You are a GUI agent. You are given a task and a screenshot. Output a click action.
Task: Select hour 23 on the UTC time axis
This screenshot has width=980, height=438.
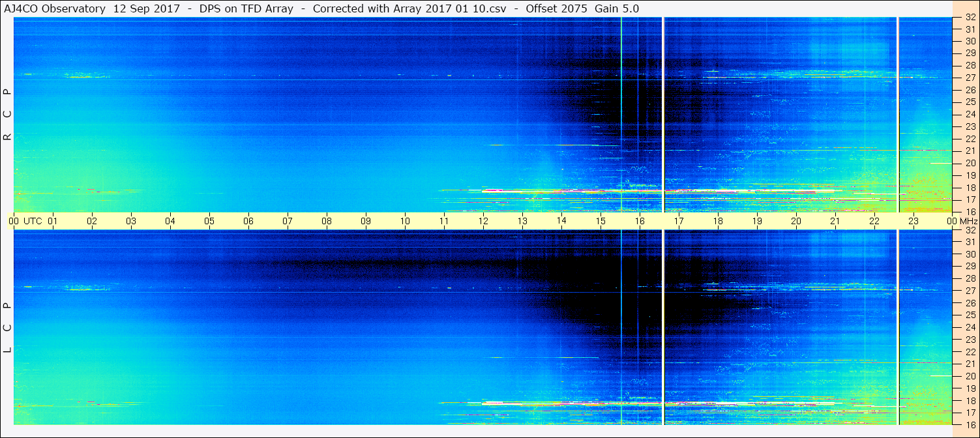click(913, 222)
